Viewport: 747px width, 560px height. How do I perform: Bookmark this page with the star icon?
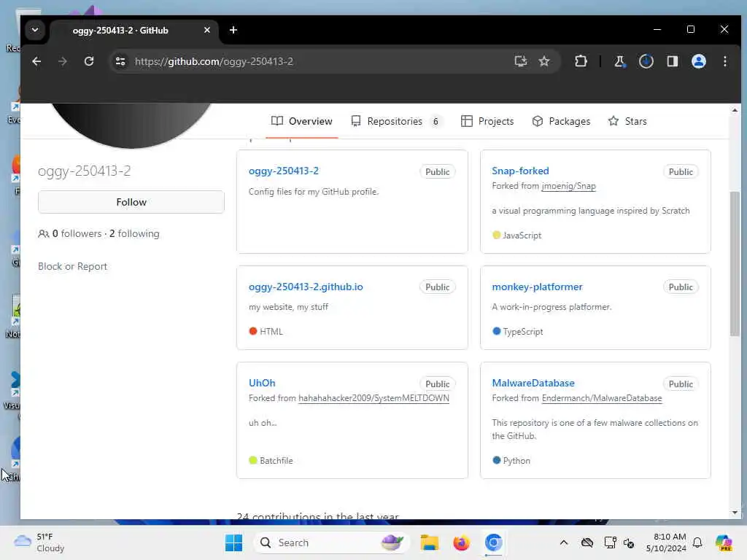tap(544, 61)
